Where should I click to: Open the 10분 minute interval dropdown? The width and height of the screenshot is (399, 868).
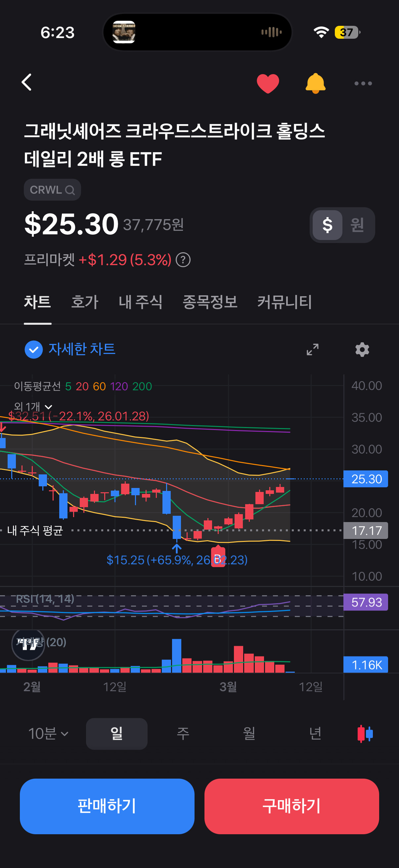point(49,734)
